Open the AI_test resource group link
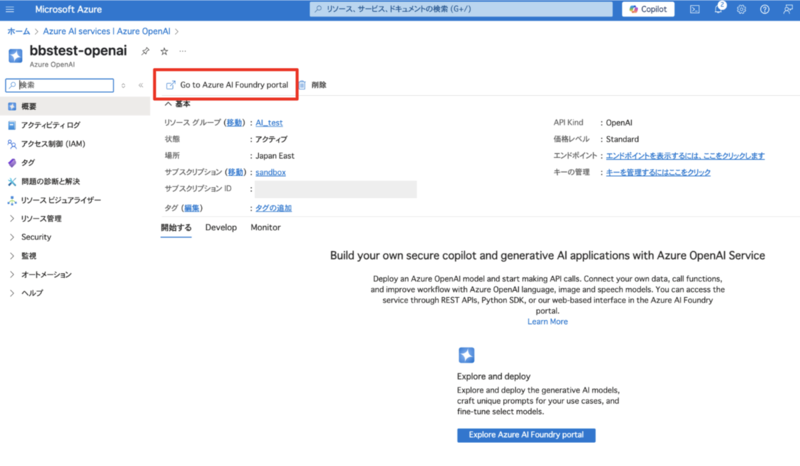 point(269,122)
